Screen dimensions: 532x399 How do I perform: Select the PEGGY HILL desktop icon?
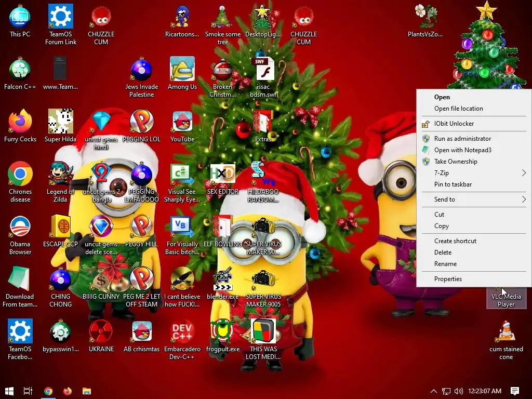tap(141, 231)
